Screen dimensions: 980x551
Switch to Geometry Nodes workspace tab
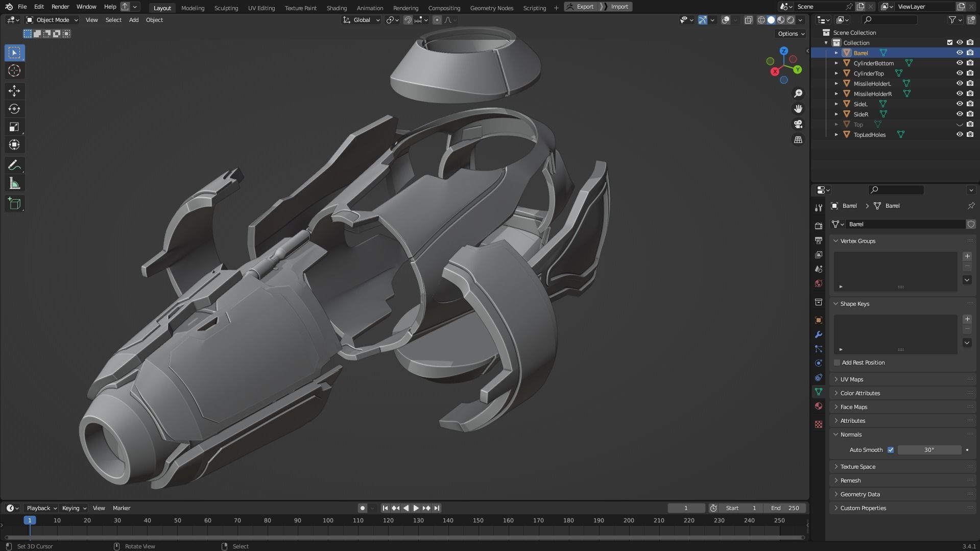coord(491,8)
